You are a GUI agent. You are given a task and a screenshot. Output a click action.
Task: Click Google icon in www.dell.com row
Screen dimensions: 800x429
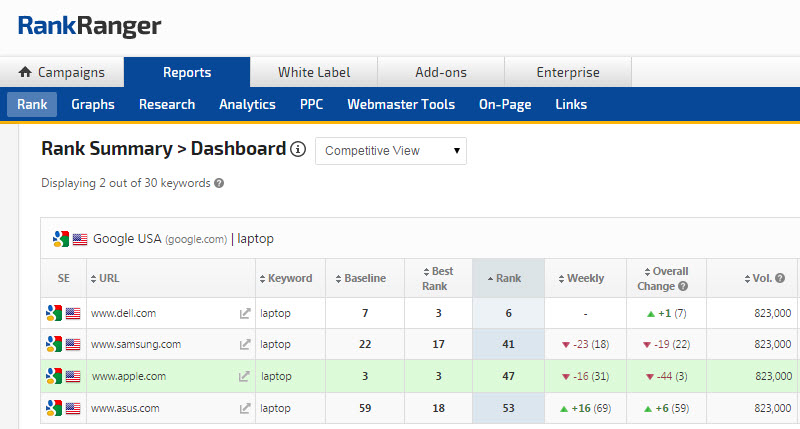click(54, 313)
